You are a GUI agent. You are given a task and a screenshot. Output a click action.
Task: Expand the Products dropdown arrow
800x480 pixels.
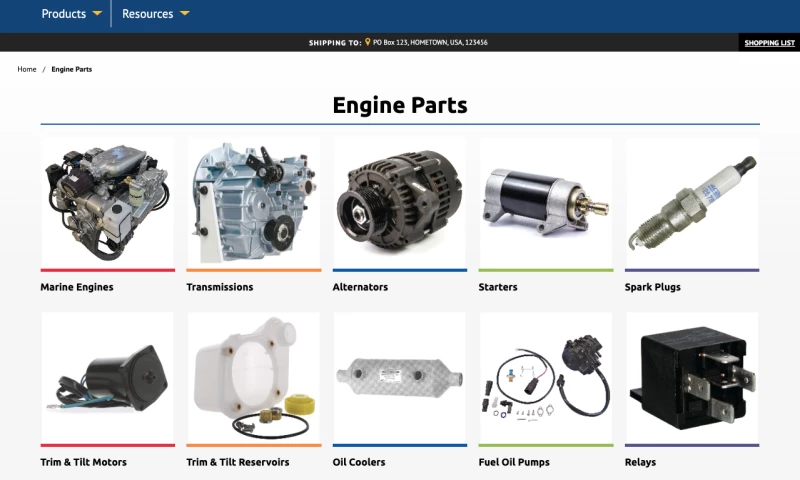click(97, 14)
